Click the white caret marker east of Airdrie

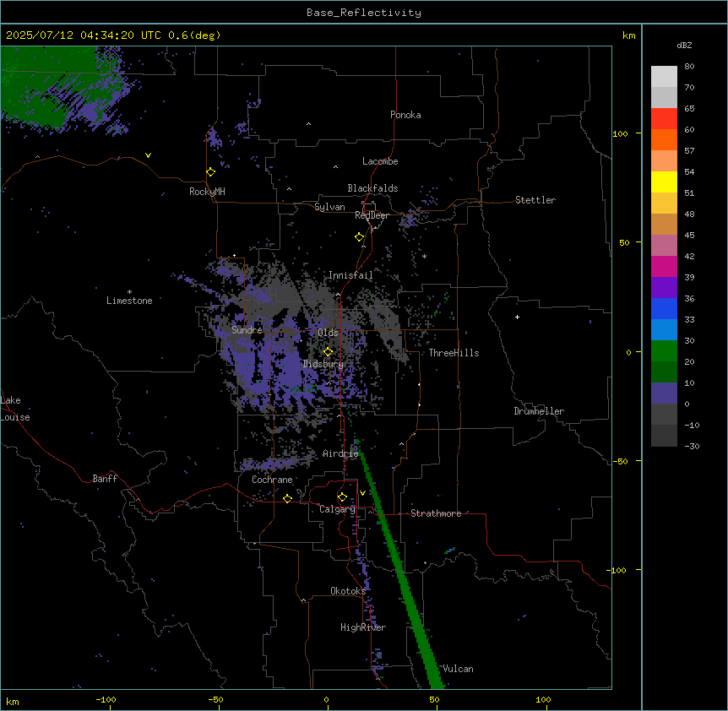click(402, 444)
